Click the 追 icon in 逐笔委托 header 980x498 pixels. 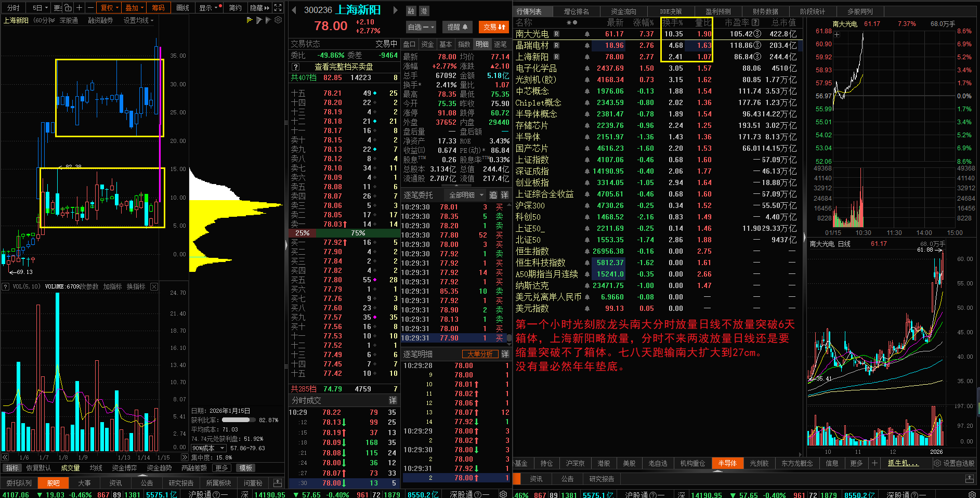(x=493, y=195)
